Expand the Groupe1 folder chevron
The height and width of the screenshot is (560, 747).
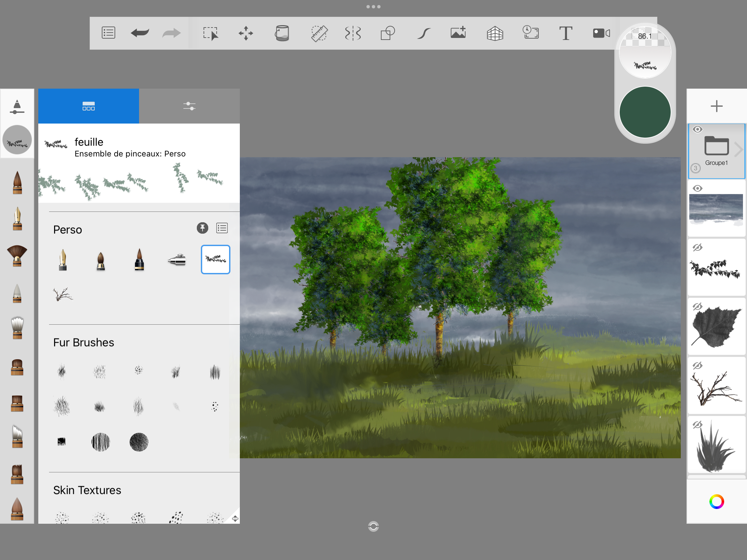point(739,149)
